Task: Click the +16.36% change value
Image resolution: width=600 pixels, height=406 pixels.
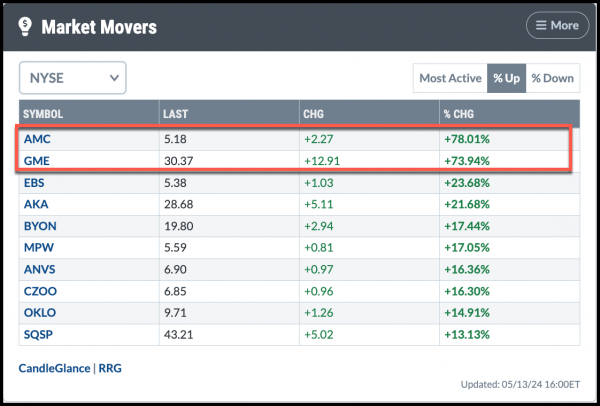Action: click(467, 269)
